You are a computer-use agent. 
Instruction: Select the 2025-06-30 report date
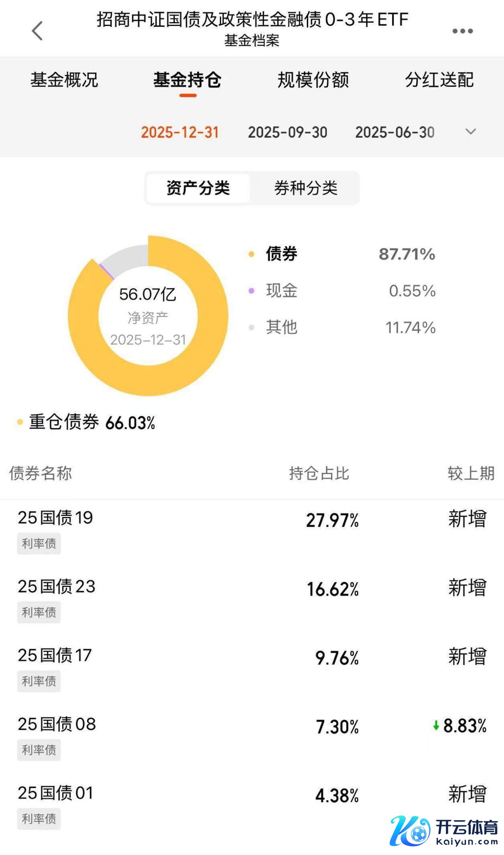point(395,132)
